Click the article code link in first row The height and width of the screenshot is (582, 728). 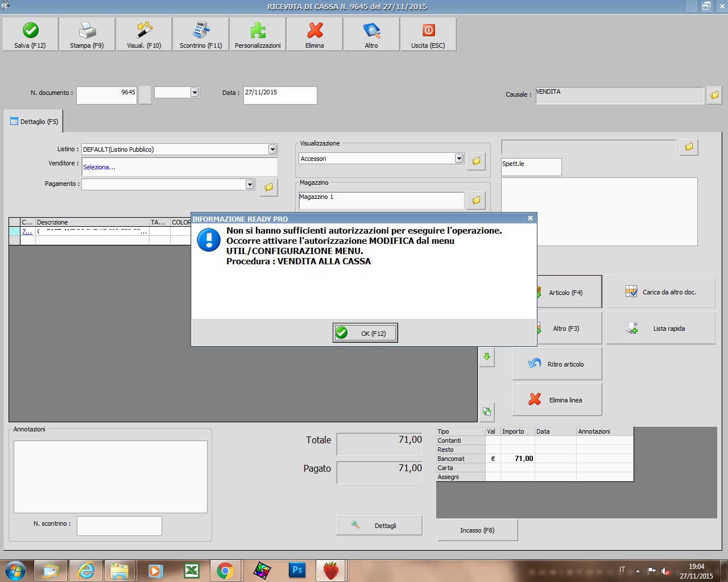click(27, 231)
